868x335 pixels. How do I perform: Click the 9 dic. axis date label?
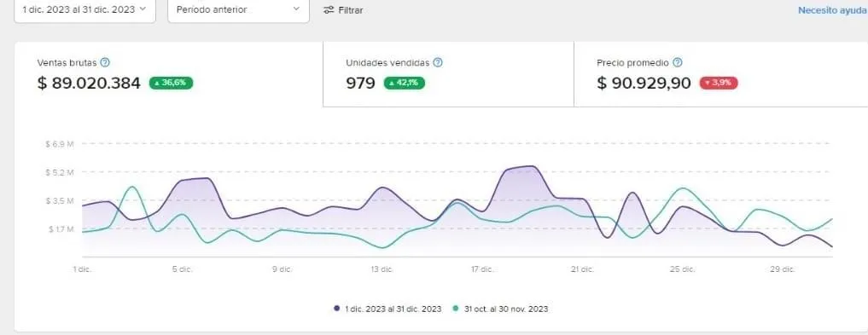tap(282, 269)
